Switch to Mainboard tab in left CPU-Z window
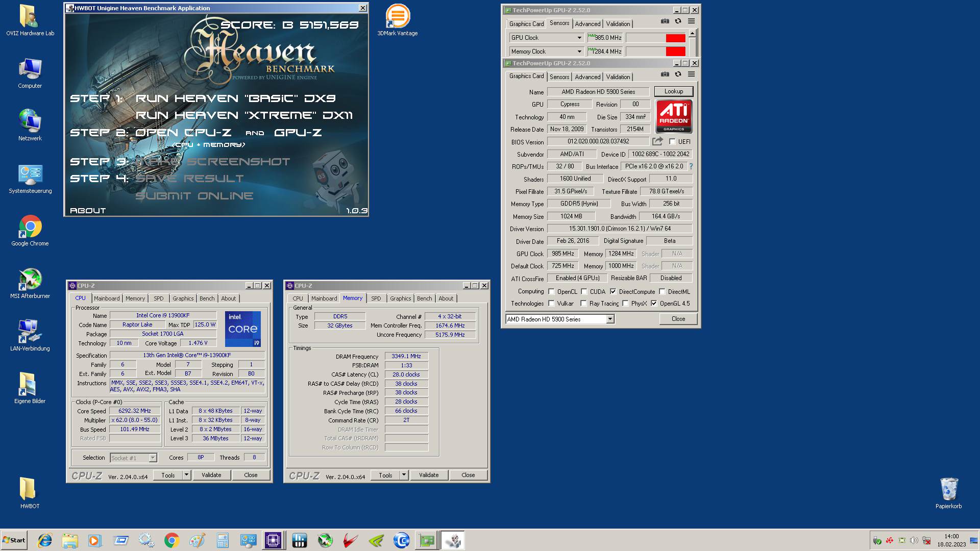Screen dimensions: 980x551 [107, 298]
